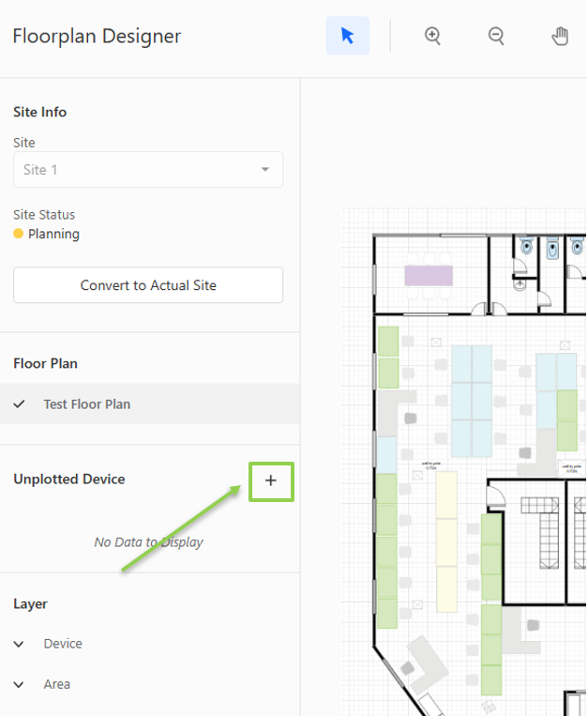Click the zoom out magnifier icon
This screenshot has height=716, width=588.
tap(496, 36)
